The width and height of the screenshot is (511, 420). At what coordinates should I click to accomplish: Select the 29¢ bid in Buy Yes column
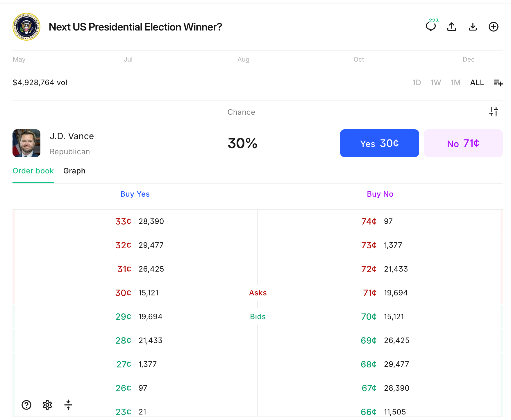point(135,317)
